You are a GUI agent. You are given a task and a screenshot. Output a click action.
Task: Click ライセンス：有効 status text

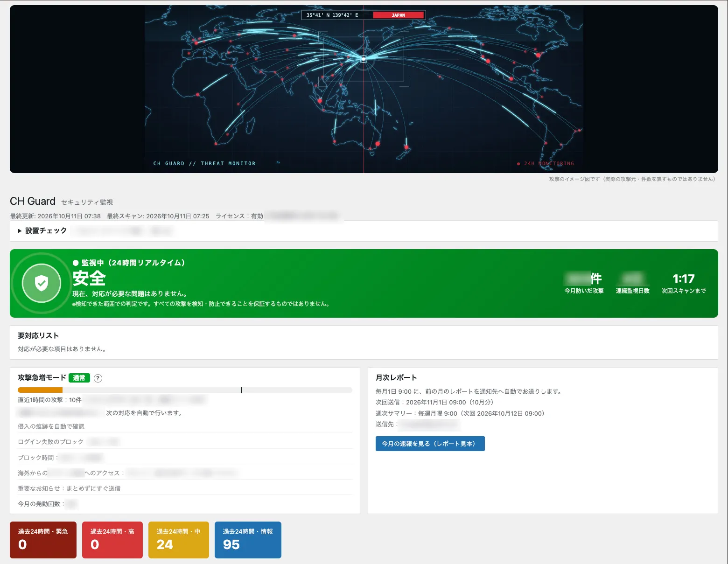(x=239, y=216)
